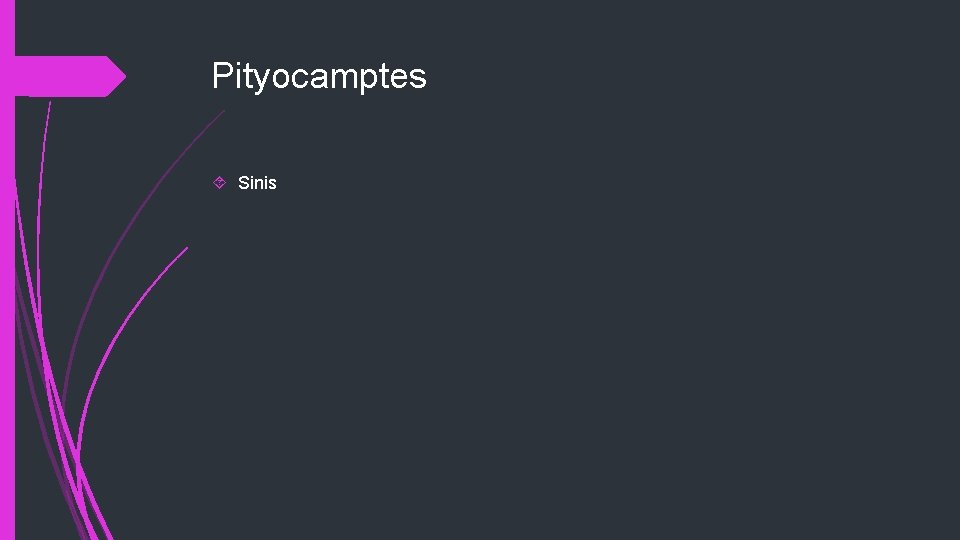
Task: Select the slide title Pityocamptes
Action: pos(319,76)
